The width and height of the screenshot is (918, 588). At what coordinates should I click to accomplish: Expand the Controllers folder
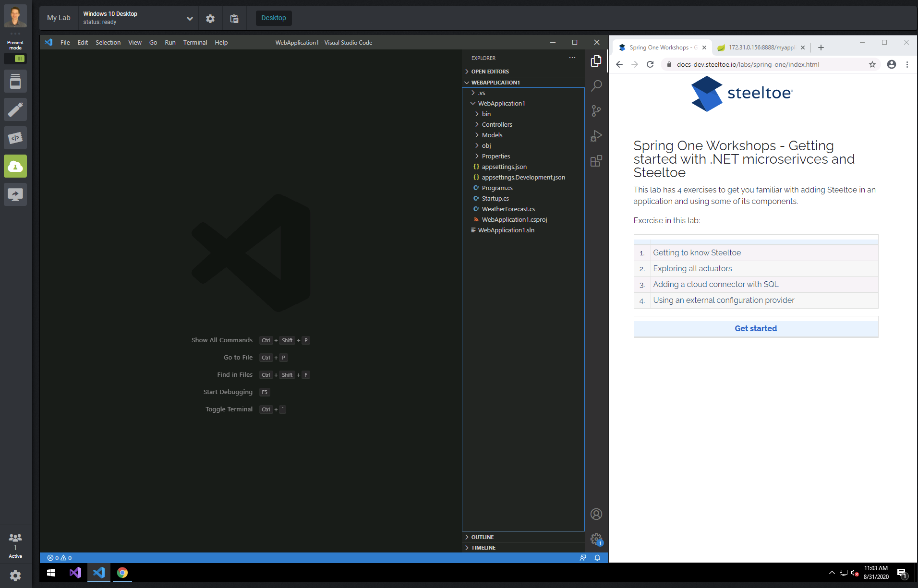pos(496,124)
